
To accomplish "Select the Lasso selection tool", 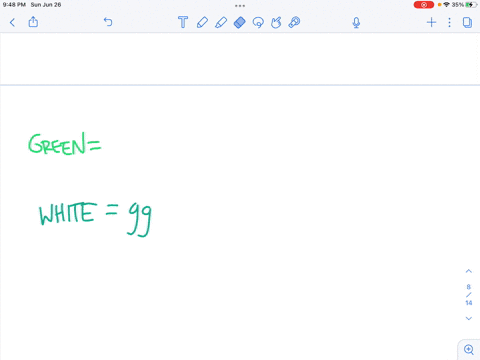I will click(x=258, y=22).
